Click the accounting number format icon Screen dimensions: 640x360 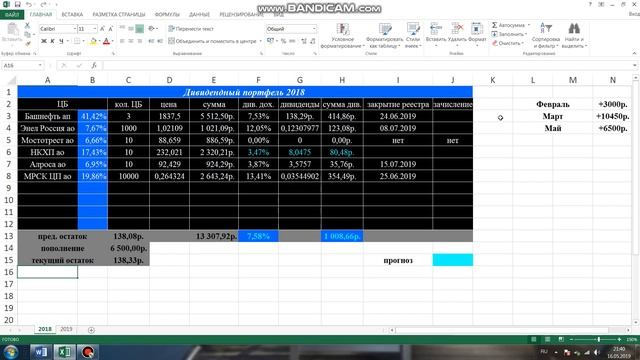click(x=270, y=41)
